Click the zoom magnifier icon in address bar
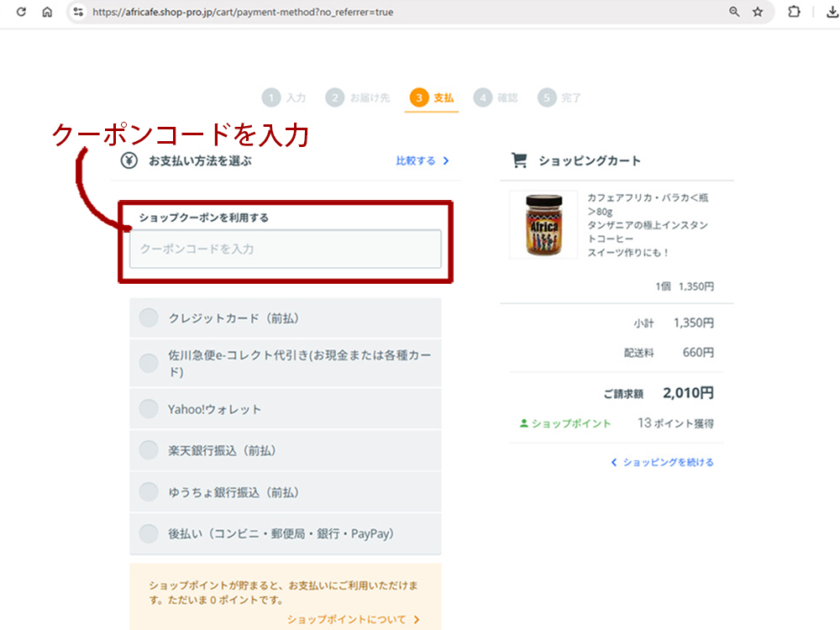840x630 pixels. [x=734, y=13]
